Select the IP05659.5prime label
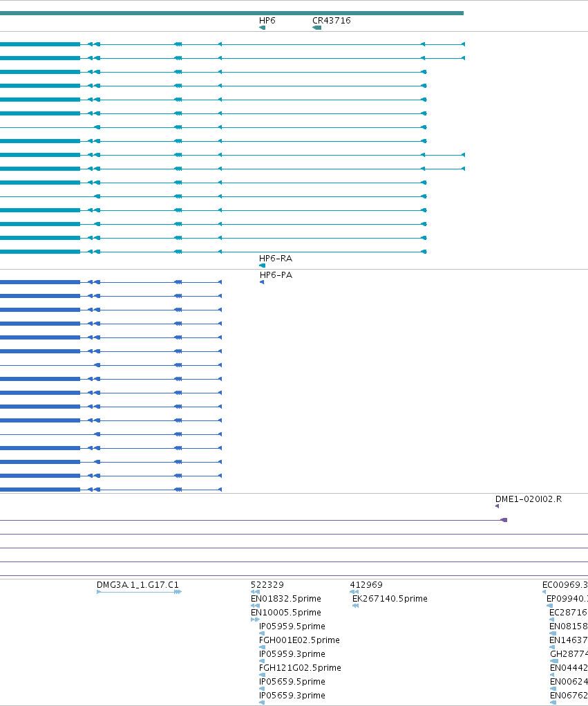Screen dimensions: 588x706 (292, 682)
